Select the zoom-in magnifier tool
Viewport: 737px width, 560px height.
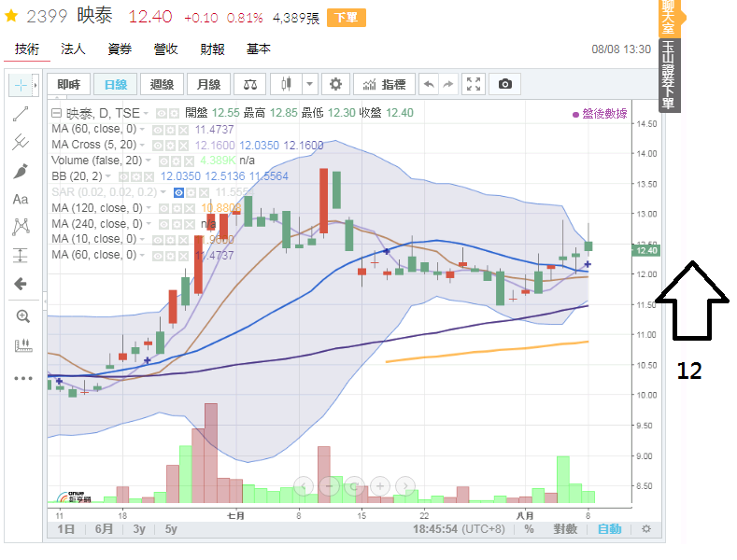tap(22, 316)
